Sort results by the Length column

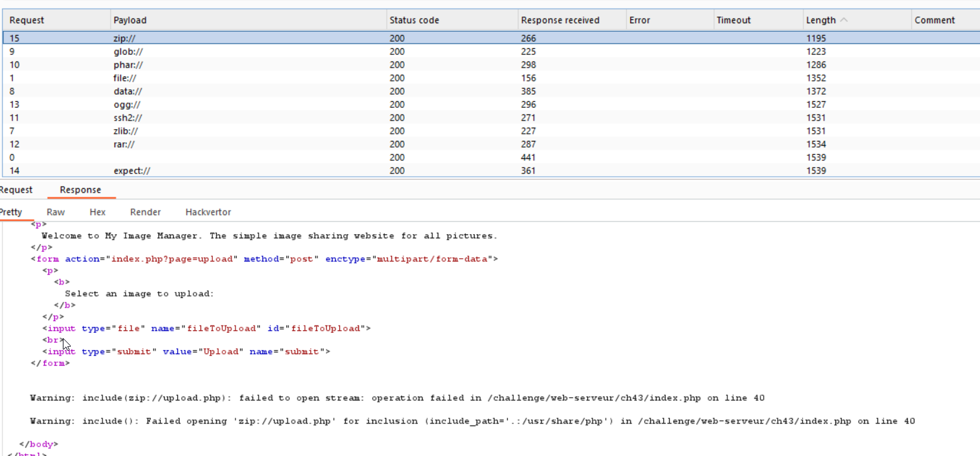(817, 19)
